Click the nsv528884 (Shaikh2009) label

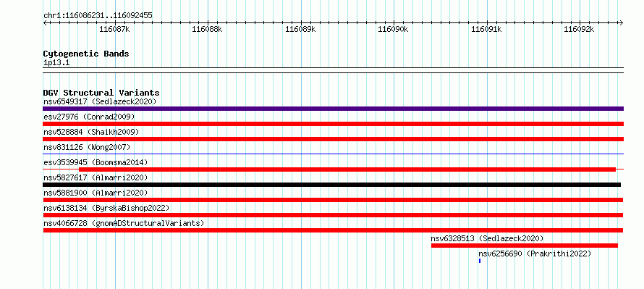coord(91,132)
